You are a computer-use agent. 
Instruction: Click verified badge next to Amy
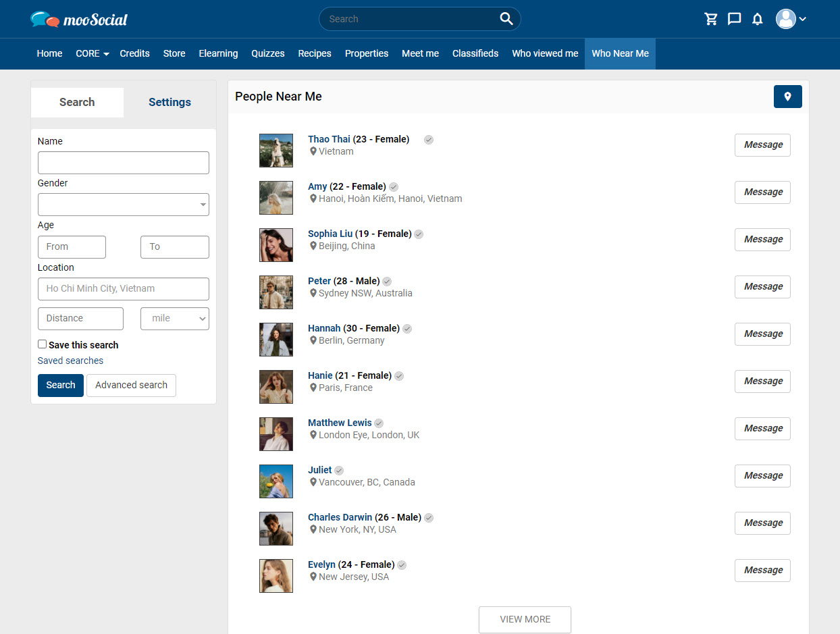tap(394, 187)
